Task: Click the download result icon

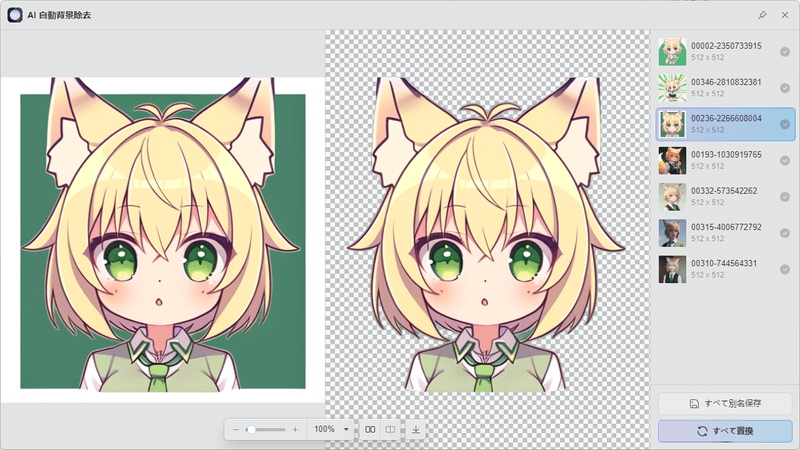Action: [416, 429]
